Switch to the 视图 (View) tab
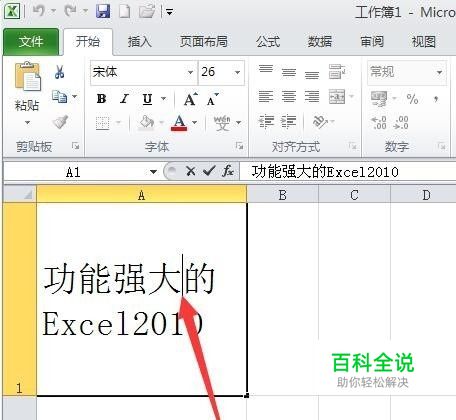456x420 pixels. 423,42
